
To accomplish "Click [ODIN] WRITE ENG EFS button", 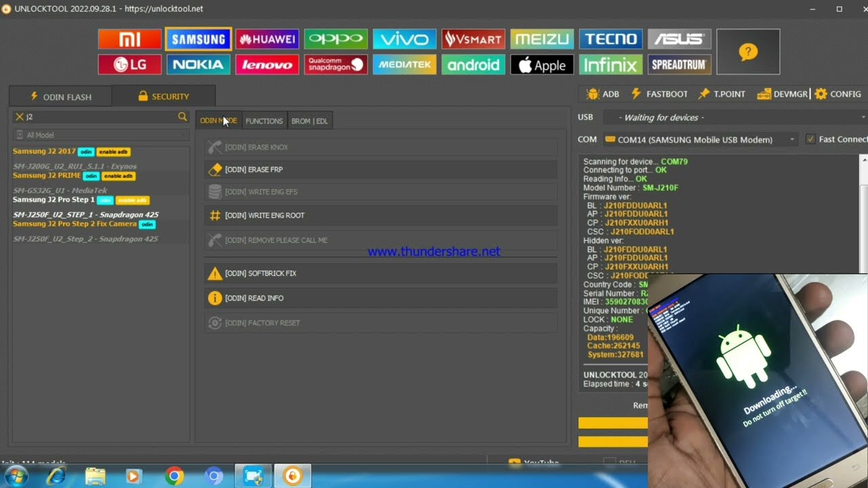I will [380, 192].
